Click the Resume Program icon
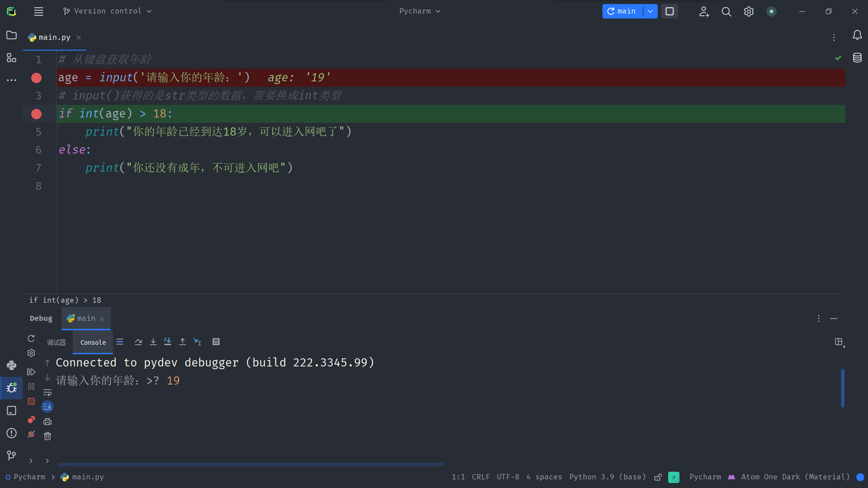 coord(31,372)
